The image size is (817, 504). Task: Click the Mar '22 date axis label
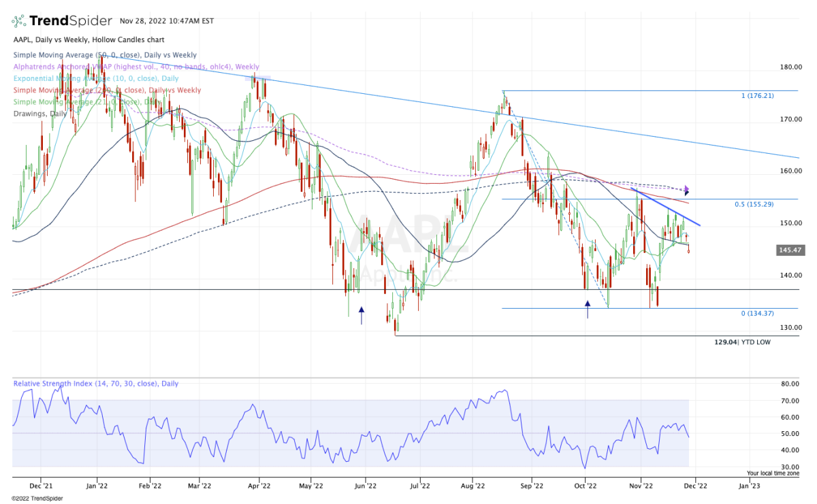(199, 486)
